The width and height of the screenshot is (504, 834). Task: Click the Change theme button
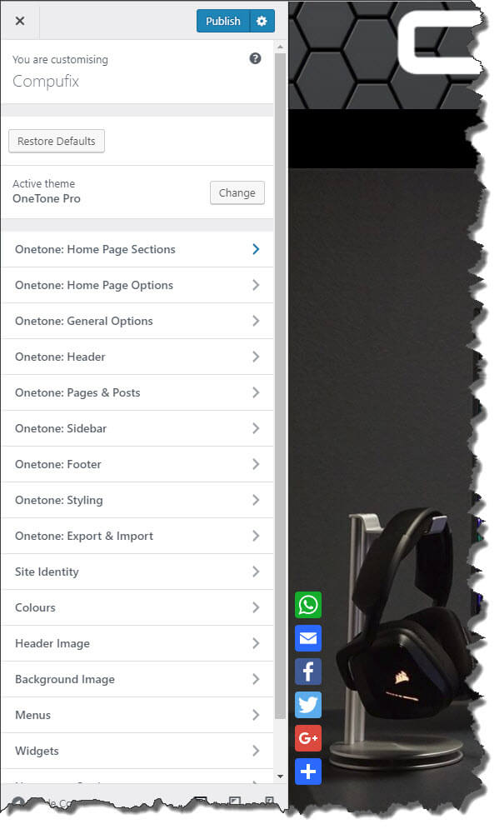click(237, 192)
